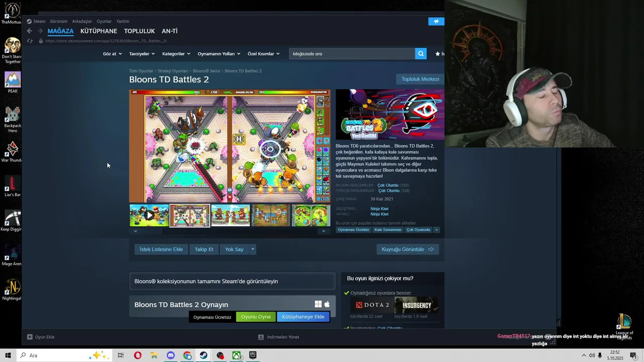
Task: Reload the store page
Action: (30, 41)
